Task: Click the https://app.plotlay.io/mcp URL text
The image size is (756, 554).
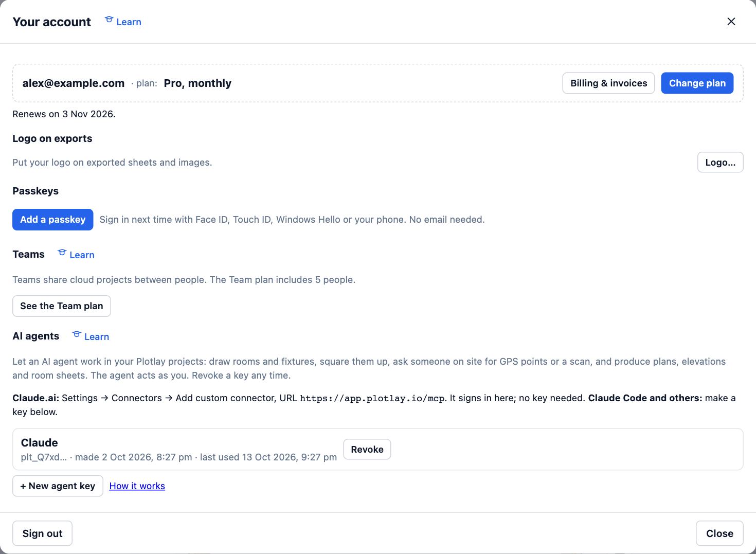Action: click(x=372, y=398)
